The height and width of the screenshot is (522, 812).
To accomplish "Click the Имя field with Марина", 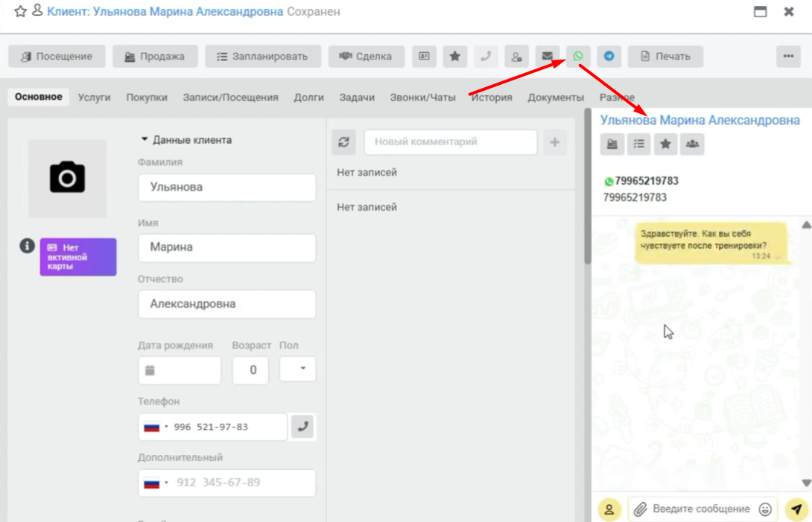I will click(x=226, y=247).
